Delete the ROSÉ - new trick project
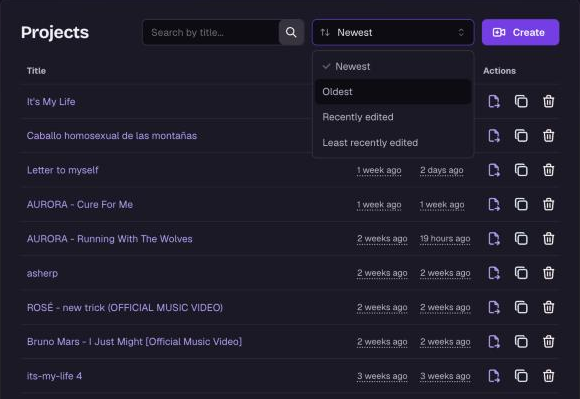 pos(549,307)
